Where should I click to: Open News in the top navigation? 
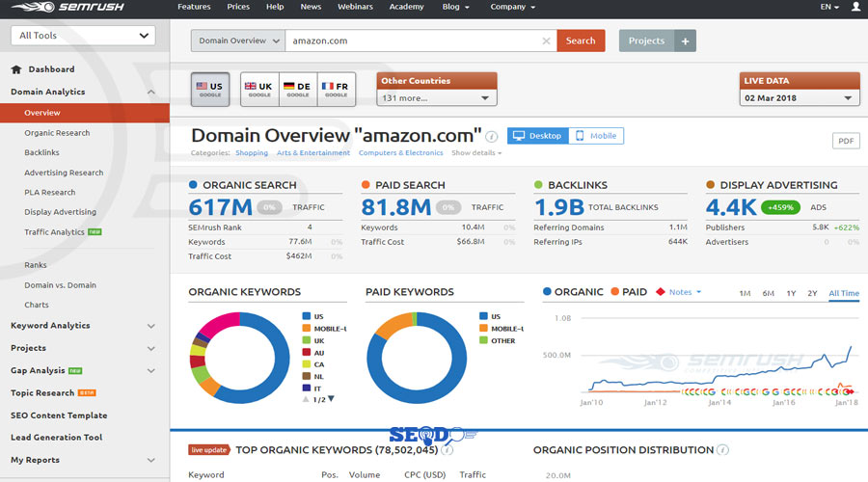click(x=311, y=7)
